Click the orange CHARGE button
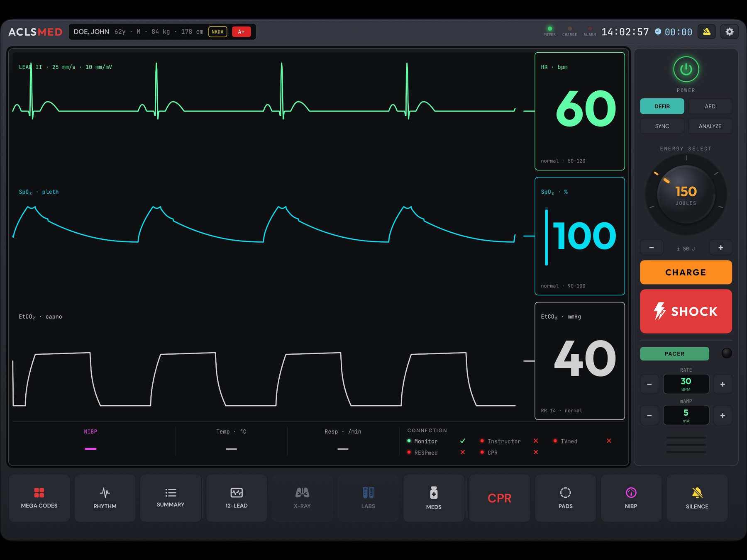The height and width of the screenshot is (560, 747). click(686, 272)
